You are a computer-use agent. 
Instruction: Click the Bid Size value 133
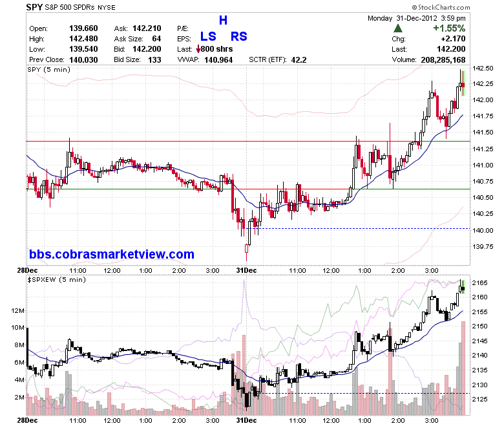click(x=154, y=59)
